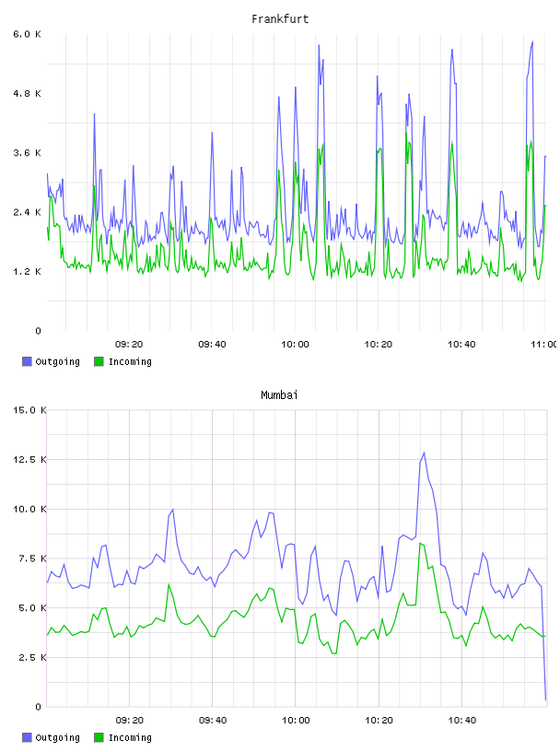Click the 10:40 time label in Frankfurt
Screen dimensions: 560x752
coord(461,345)
